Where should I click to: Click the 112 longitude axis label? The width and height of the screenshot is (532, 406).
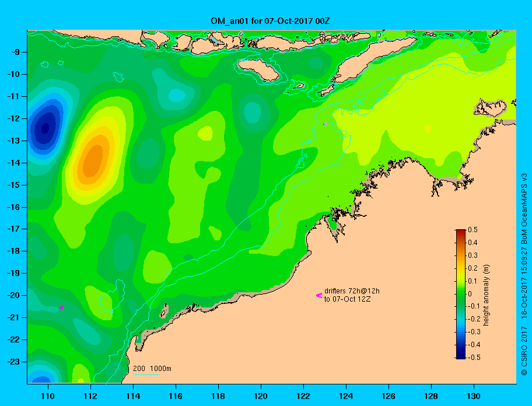[x=90, y=396]
